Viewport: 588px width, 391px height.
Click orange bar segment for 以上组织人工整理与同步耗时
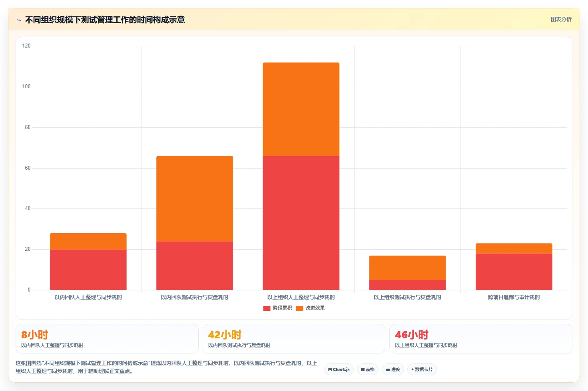301,109
